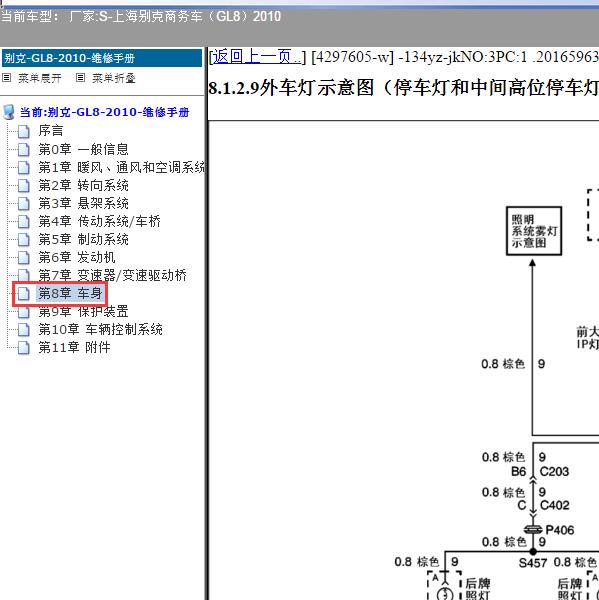Screen dimensions: 599x600
Task: Click the 照明系统雾灯示意图 reference box in diagram
Action: pos(534,231)
